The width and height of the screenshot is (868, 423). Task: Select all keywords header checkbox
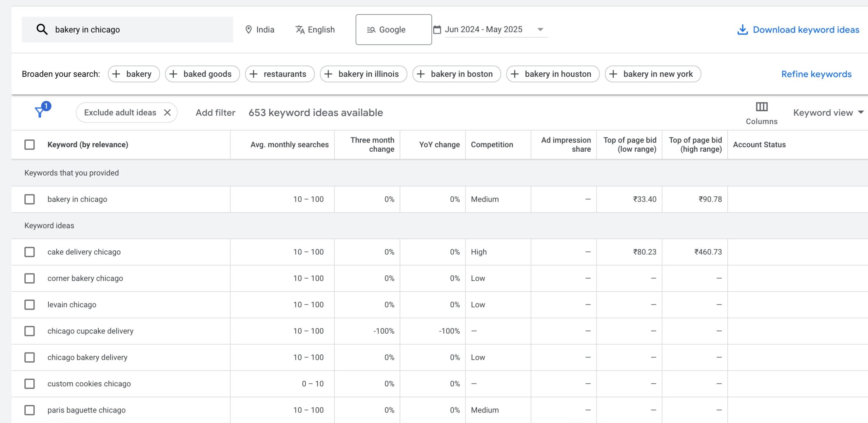click(x=29, y=145)
